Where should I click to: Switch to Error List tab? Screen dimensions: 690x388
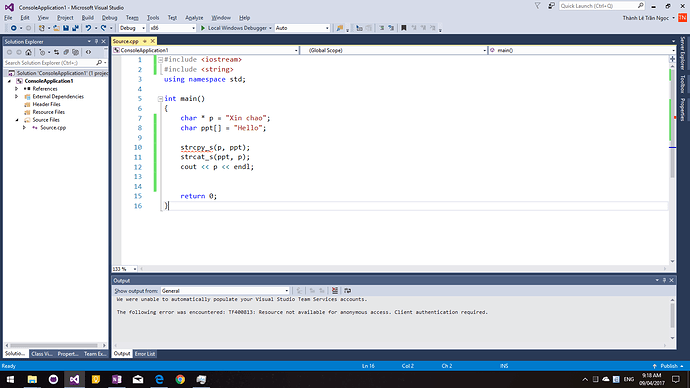(x=145, y=354)
